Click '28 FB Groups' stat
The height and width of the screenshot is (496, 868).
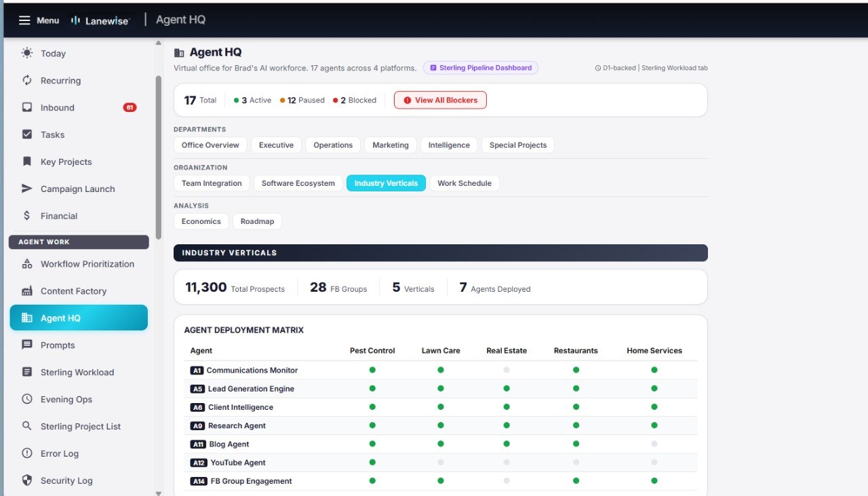(x=338, y=288)
